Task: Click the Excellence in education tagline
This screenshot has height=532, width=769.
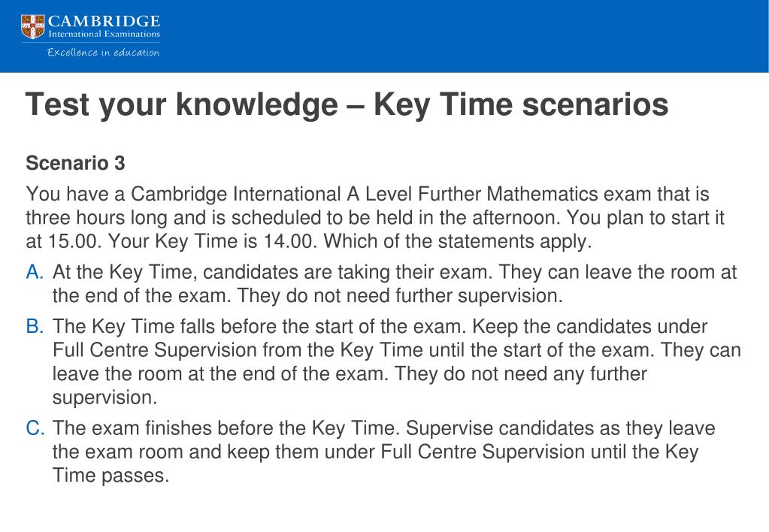Action: click(x=103, y=52)
